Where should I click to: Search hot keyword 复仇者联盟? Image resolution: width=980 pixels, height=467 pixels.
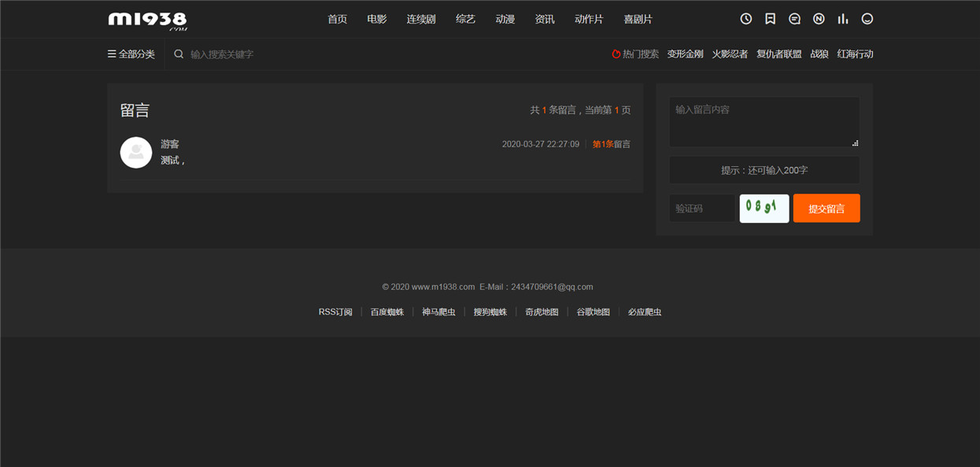point(779,54)
